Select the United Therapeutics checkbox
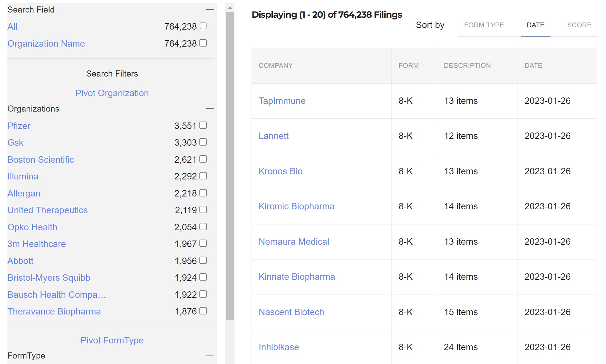Screen dimensions: 606x364 [x=203, y=209]
